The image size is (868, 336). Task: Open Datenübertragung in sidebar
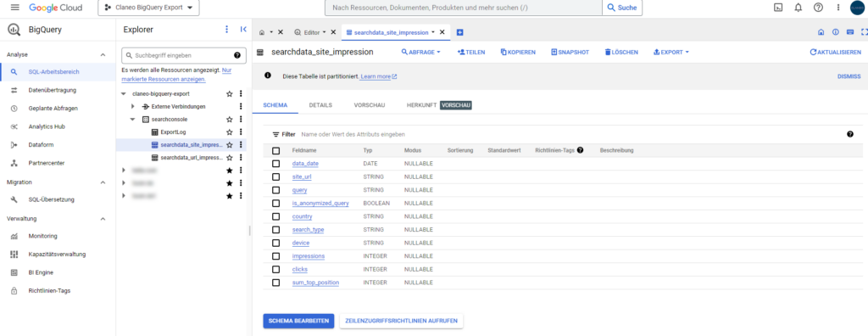[x=53, y=90]
